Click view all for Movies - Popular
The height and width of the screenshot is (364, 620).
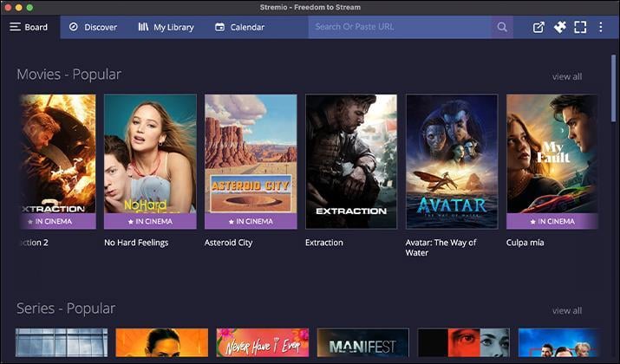pos(567,76)
